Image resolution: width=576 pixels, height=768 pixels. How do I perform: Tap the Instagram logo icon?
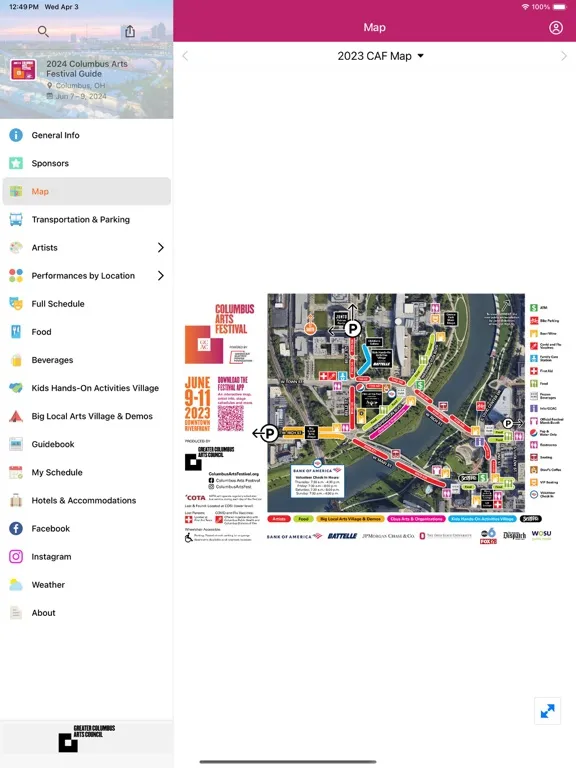[x=16, y=556]
